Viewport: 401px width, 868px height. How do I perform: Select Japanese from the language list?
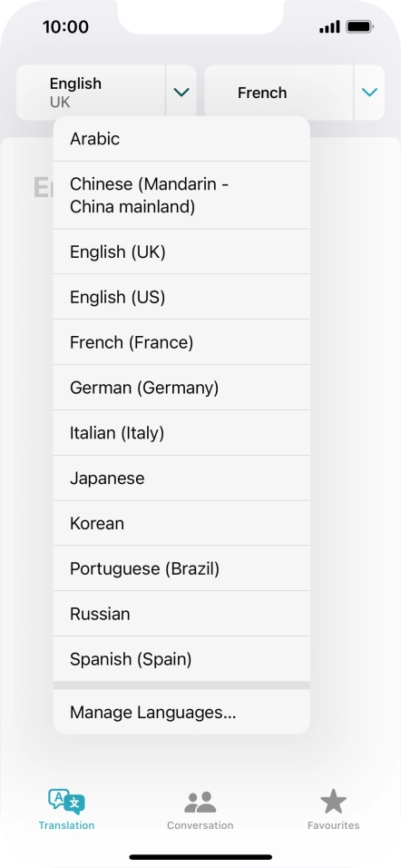click(x=181, y=478)
